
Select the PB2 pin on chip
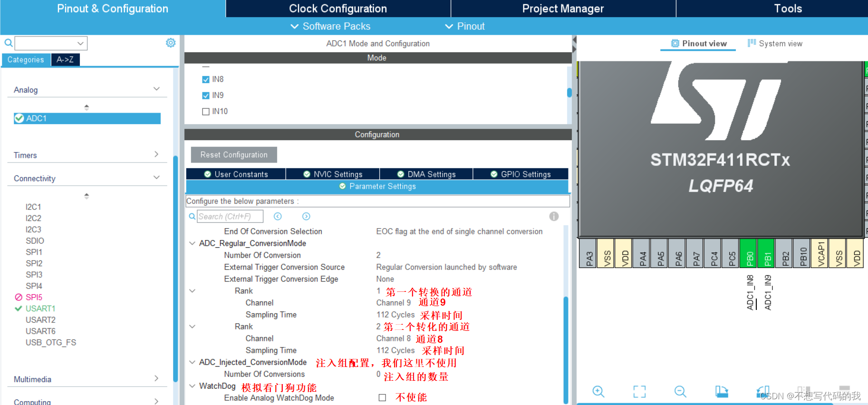pyautogui.click(x=785, y=253)
